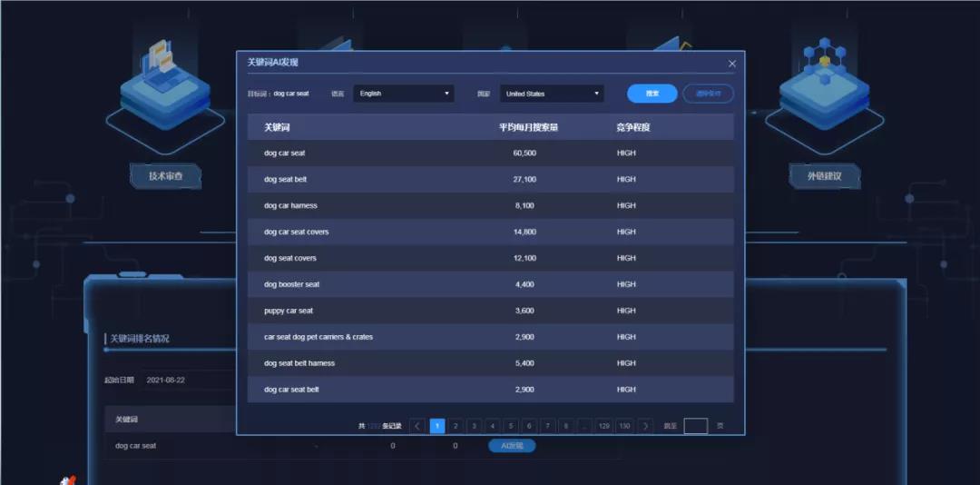Click the 平均每月搜索量 column header

pos(528,127)
